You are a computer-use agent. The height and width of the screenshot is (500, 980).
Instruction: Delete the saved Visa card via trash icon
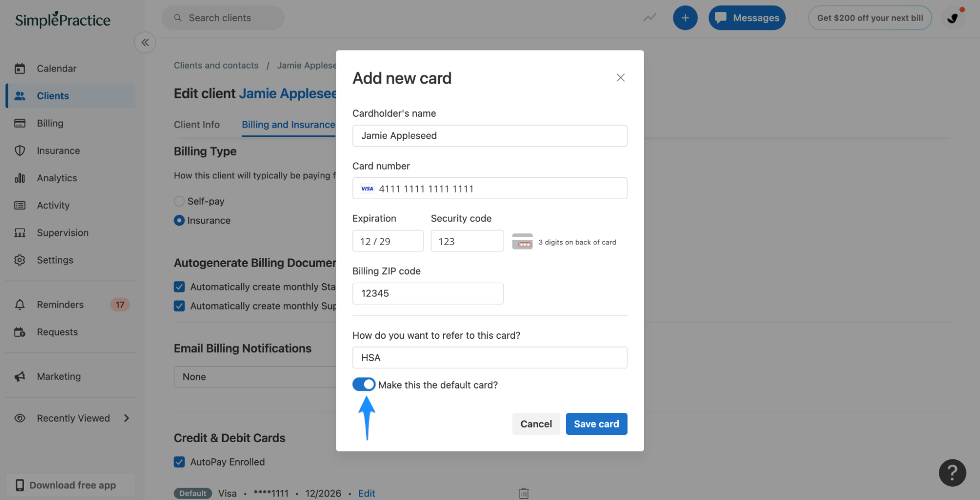tap(524, 493)
